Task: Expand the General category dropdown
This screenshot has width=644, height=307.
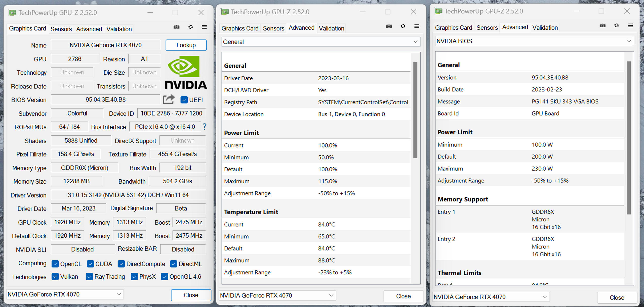Action: [321, 42]
